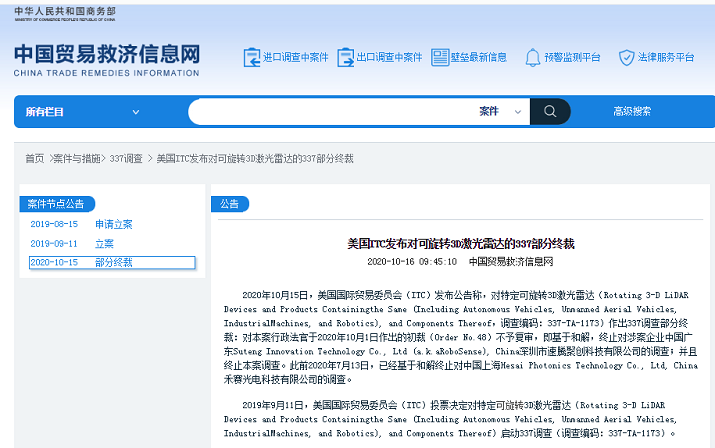Viewport: 715px width, 448px height.
Task: Click chevron beside 所有栏目
Action: pyautogui.click(x=135, y=112)
